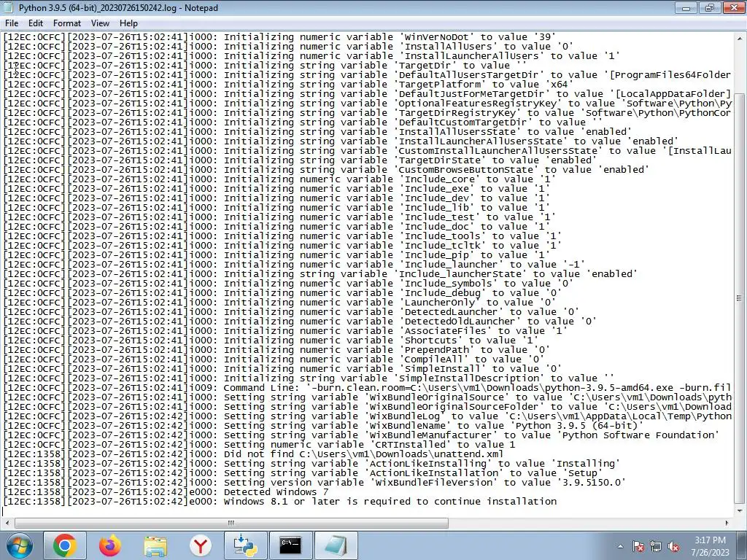
Task: Click the 'Include_core' variable line
Action: 279,179
